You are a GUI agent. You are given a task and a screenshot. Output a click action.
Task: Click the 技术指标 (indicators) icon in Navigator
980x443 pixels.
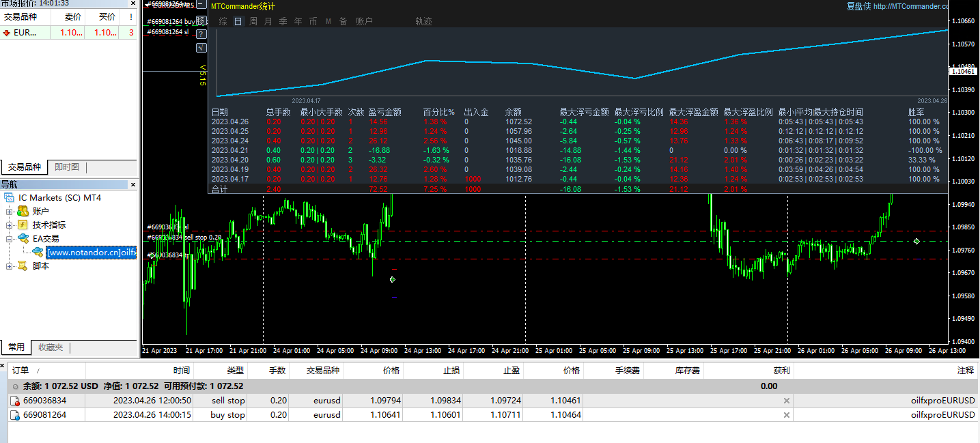(23, 225)
